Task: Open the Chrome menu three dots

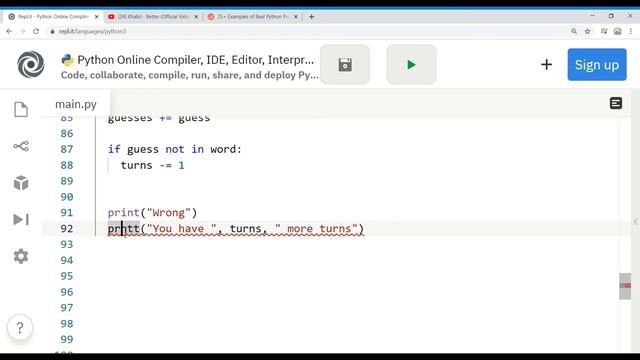Action: pos(631,31)
